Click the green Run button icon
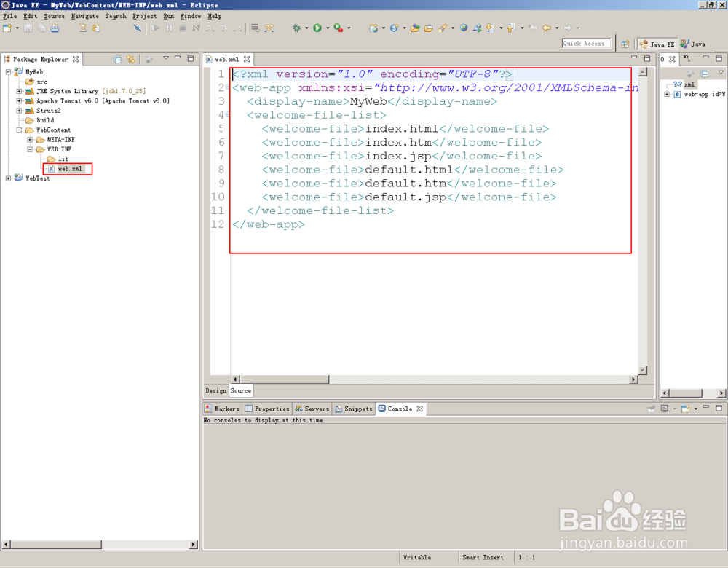Screen dimensions: 728x568 tap(317, 28)
